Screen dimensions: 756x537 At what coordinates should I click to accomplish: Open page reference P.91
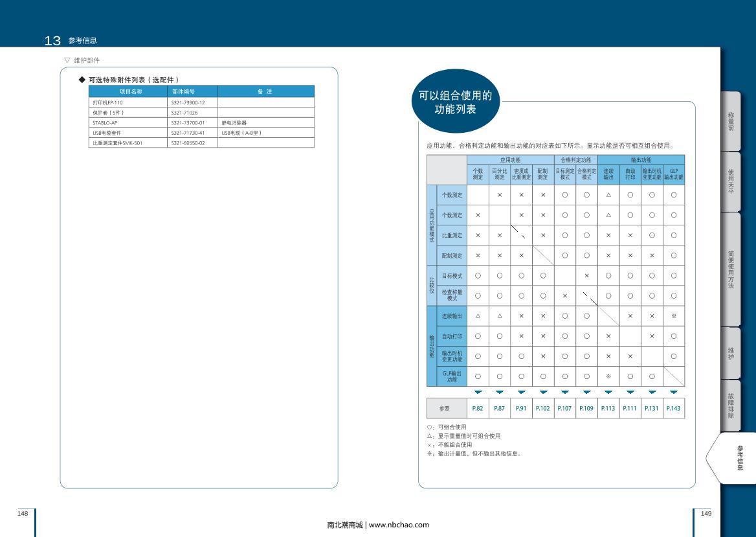[521, 408]
